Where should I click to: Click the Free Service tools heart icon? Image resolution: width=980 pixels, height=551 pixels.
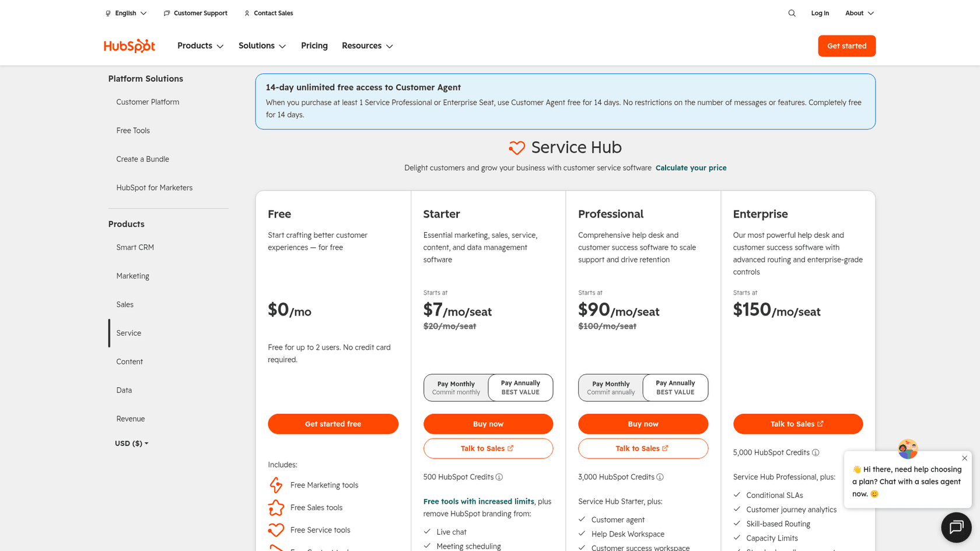point(276,530)
